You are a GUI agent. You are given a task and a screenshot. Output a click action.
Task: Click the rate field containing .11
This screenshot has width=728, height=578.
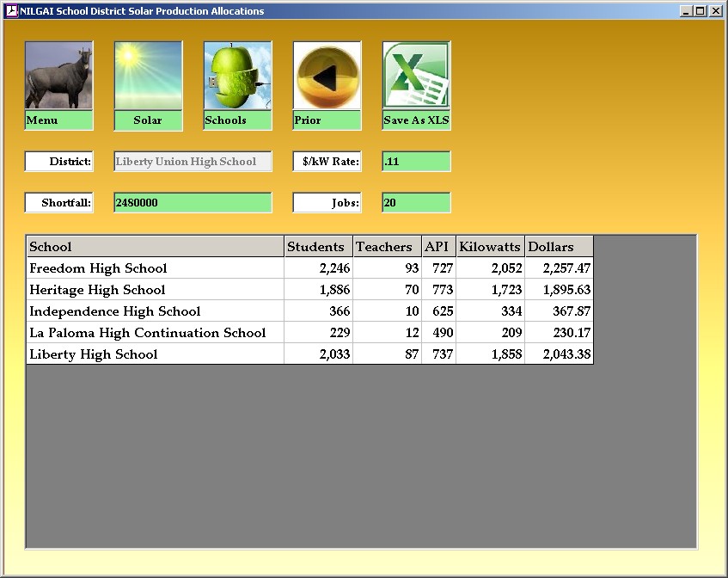[x=416, y=161]
